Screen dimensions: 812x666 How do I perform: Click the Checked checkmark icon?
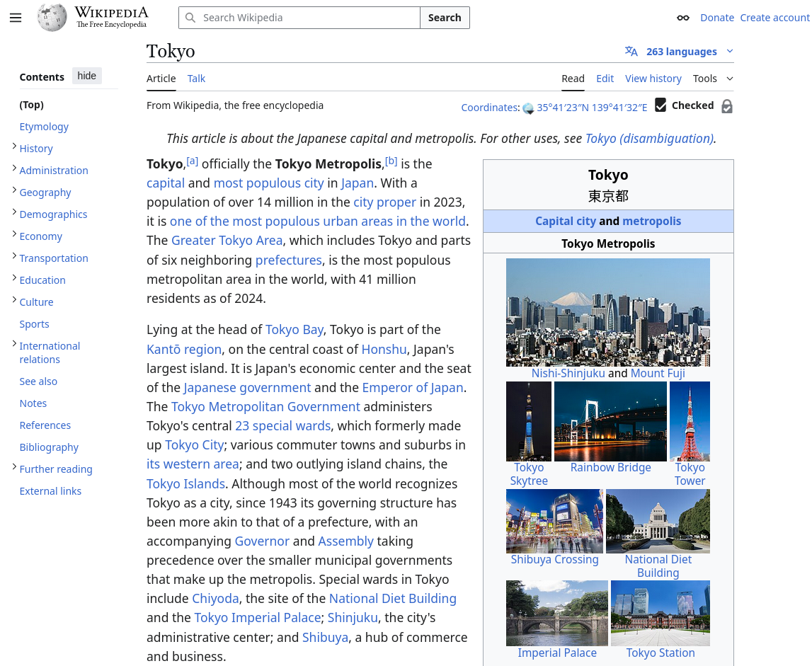661,105
